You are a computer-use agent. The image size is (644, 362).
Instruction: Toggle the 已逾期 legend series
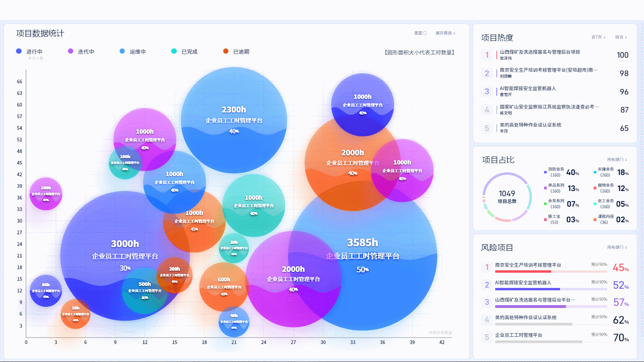(x=236, y=52)
